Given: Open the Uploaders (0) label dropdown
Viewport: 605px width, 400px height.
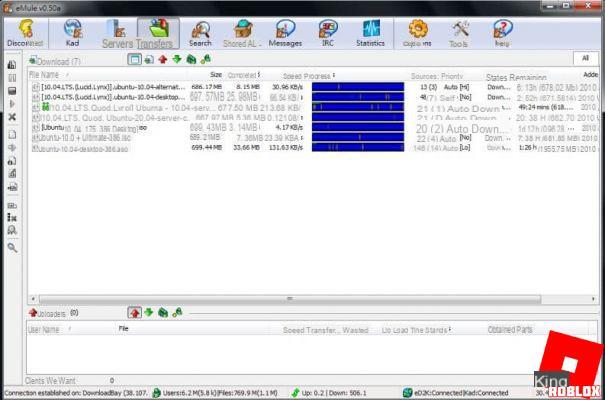Looking at the screenshot, I should [53, 313].
